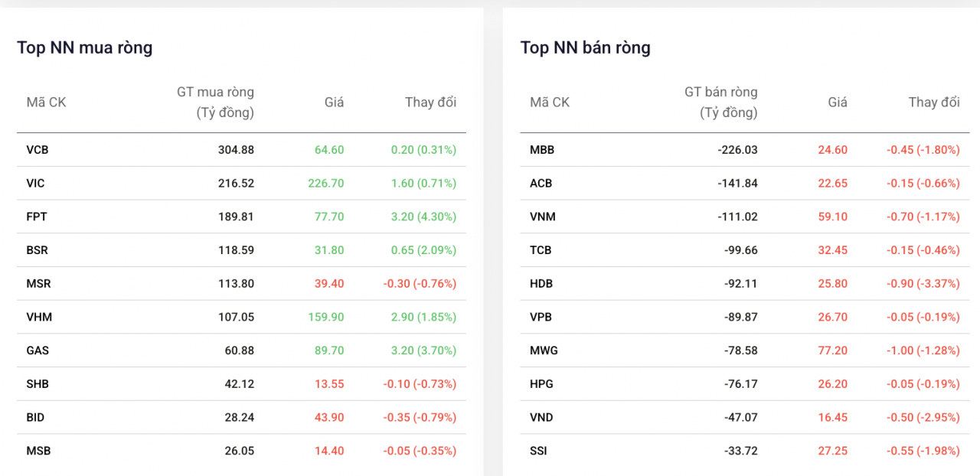
Task: Select GAS ticker row
Action: [x=241, y=350]
